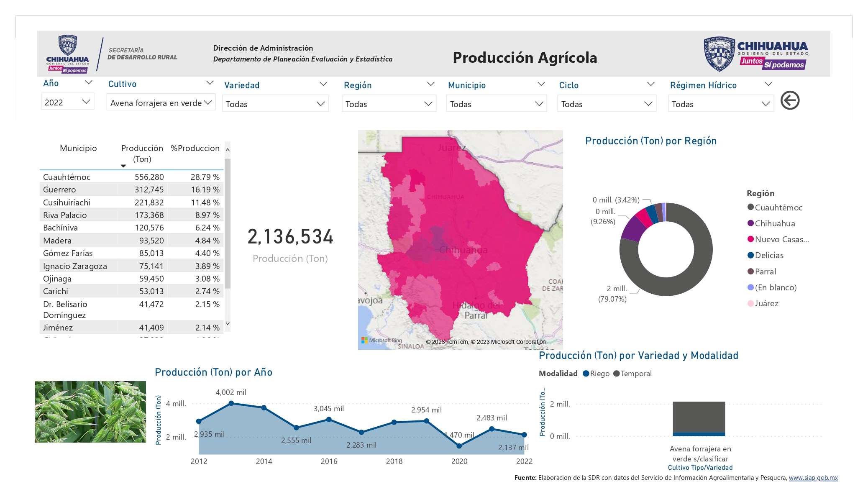This screenshot has height=502, width=868.
Task: Open the Variedad dropdown set to Todas
Action: (x=275, y=104)
